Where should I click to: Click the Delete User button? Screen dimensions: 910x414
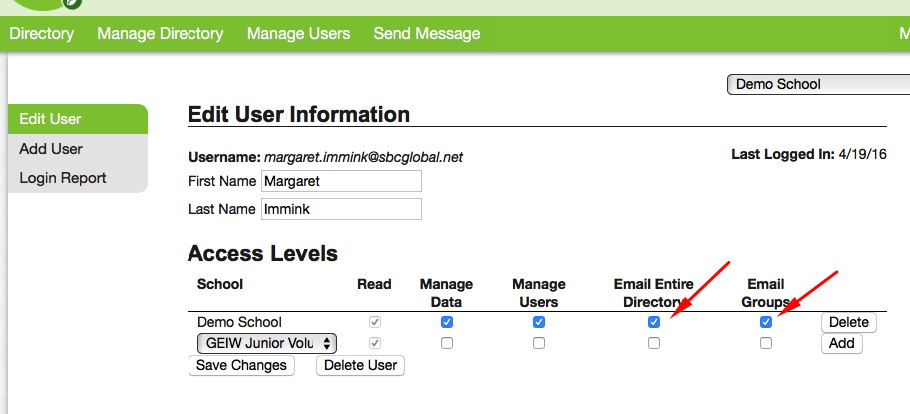point(360,365)
